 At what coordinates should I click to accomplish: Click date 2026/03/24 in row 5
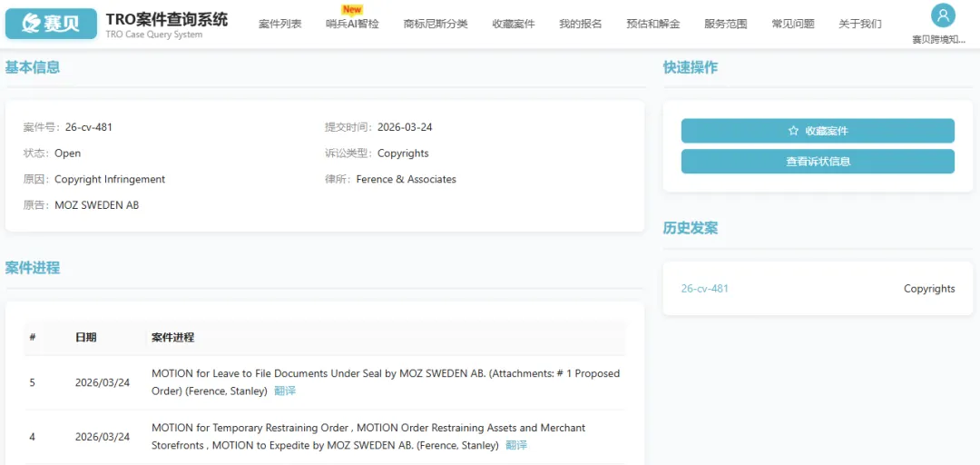point(103,382)
